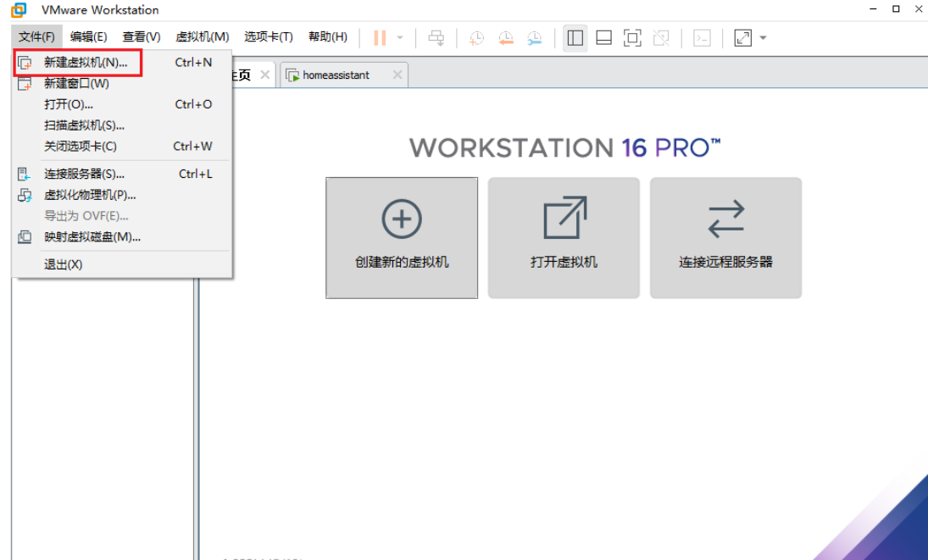Click the pause virtual machine toolbar icon
This screenshot has width=928, height=560.
point(380,38)
